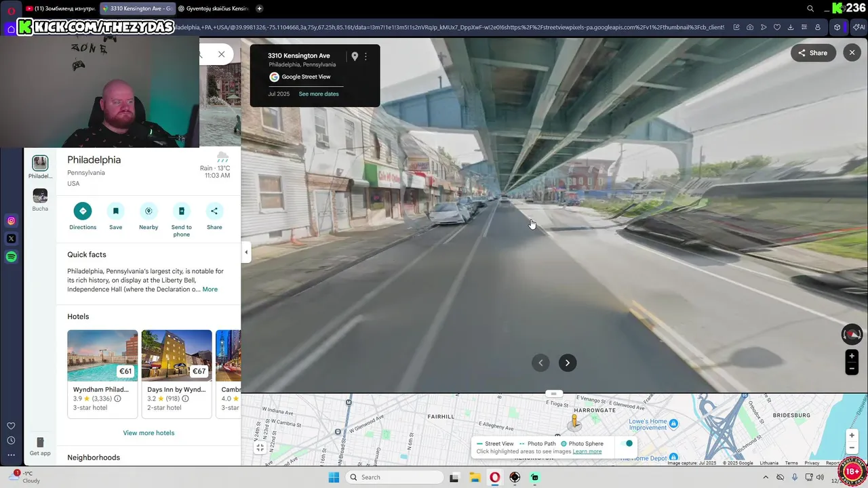
Task: Open info icon beside Wyndham 3,336 reviews
Action: (118, 399)
